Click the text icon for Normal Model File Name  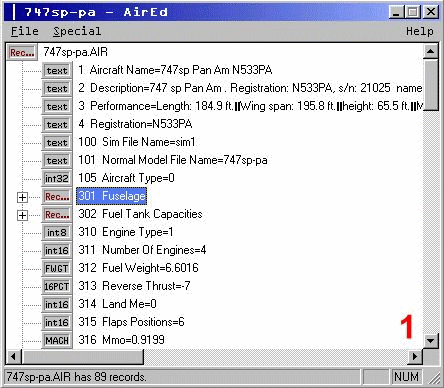pos(57,161)
